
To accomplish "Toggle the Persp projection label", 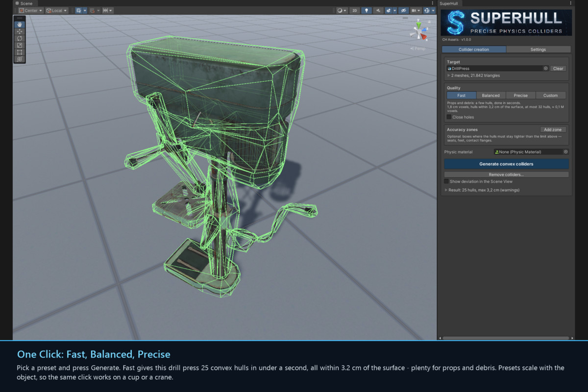I will pos(417,49).
